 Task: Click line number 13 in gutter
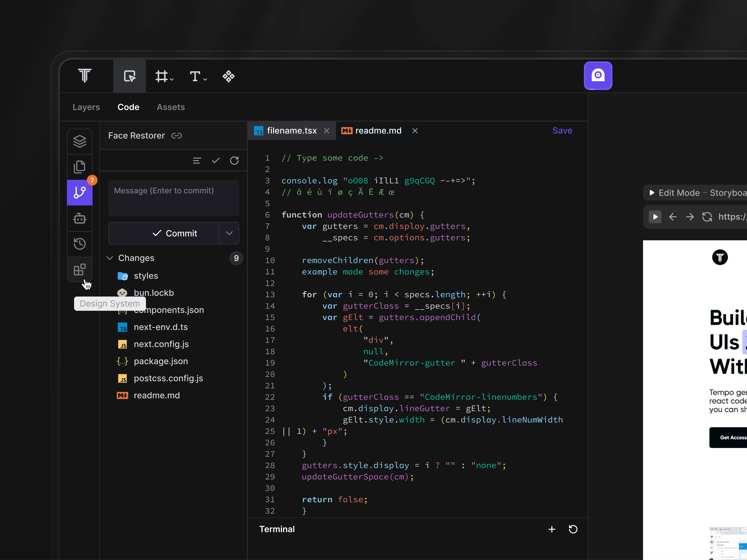[x=270, y=295]
